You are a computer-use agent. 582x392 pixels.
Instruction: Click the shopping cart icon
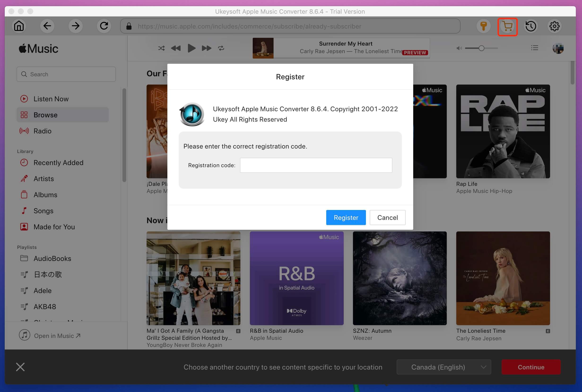click(x=507, y=26)
